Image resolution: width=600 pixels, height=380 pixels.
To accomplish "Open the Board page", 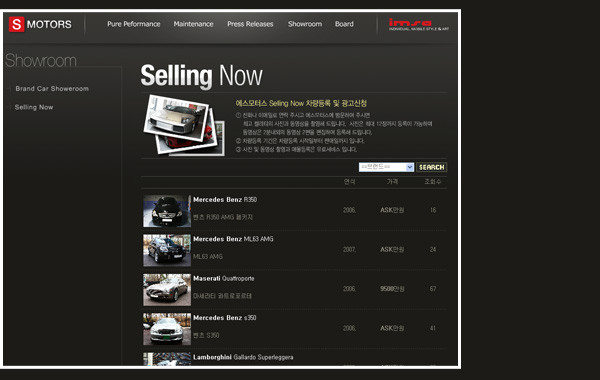I will click(x=344, y=24).
